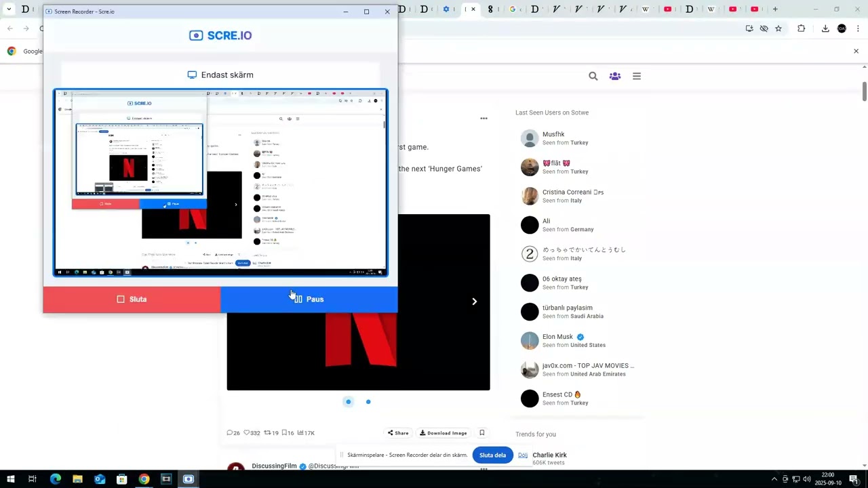
Task: Open Windows Start menu
Action: 10,479
